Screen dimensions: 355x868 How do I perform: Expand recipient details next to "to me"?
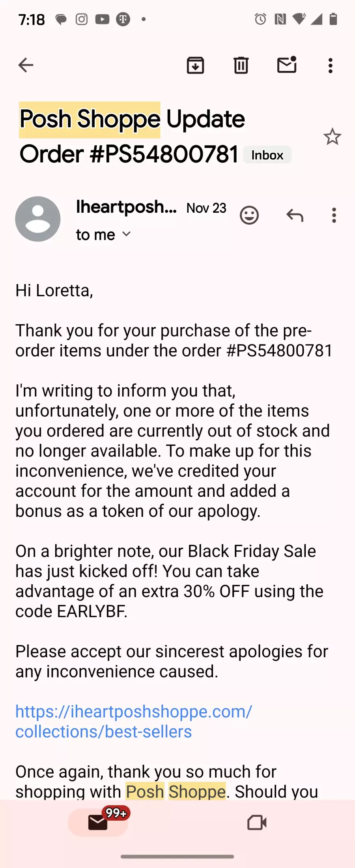[126, 234]
